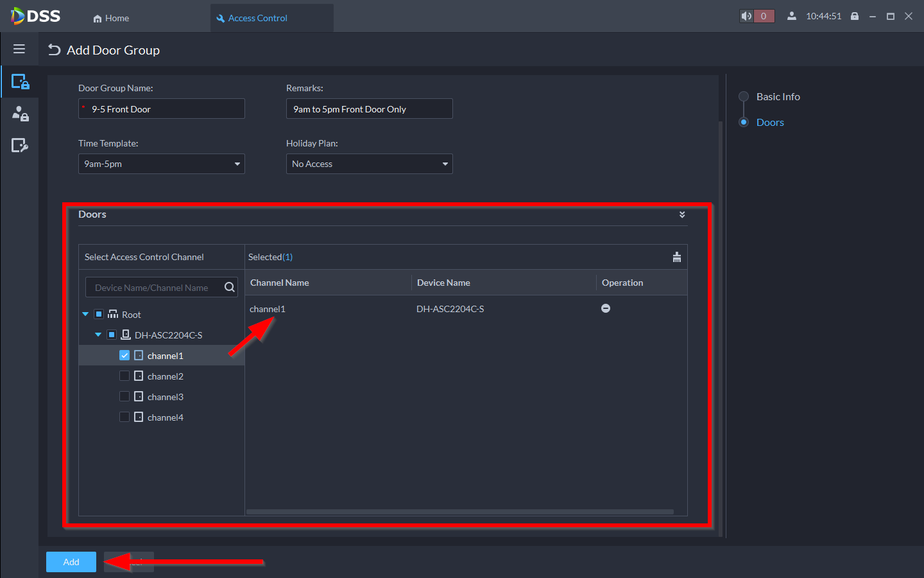
Task: Open the Holiday Plan dropdown
Action: point(369,164)
